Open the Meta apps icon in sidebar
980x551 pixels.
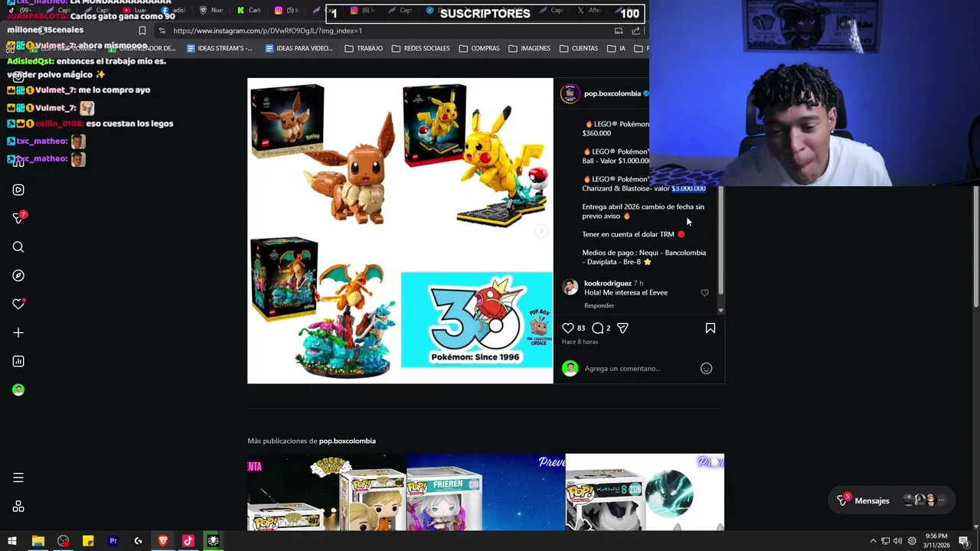coord(18,507)
